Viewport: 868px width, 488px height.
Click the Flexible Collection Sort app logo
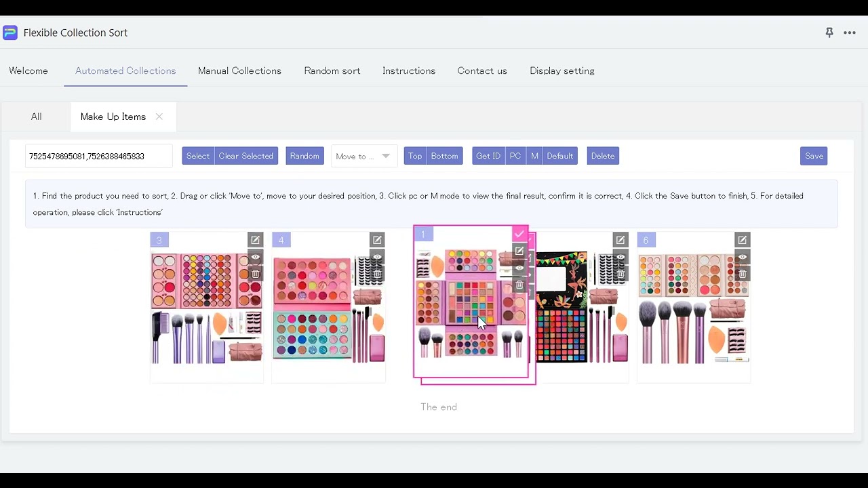10,33
